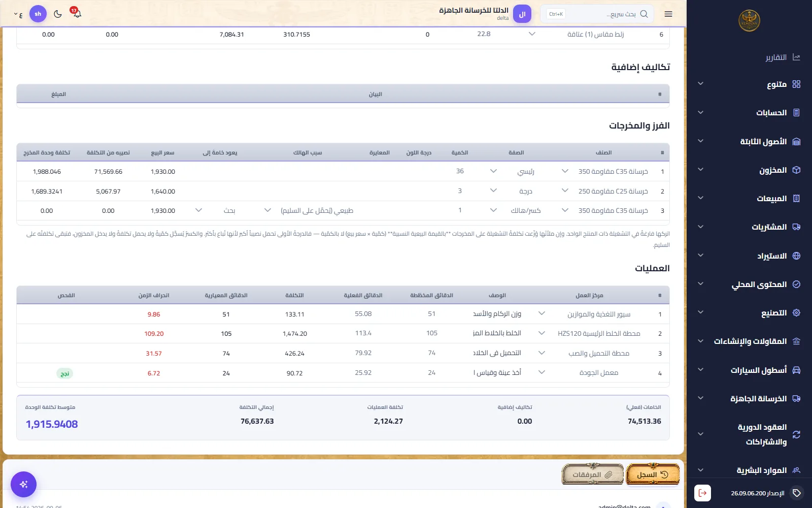Click the ال company avatar badge
The image size is (812, 508).
pyautogui.click(x=522, y=14)
